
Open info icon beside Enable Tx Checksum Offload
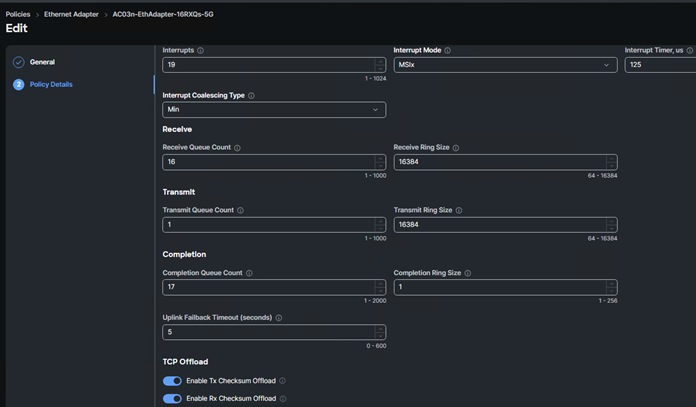coord(282,381)
